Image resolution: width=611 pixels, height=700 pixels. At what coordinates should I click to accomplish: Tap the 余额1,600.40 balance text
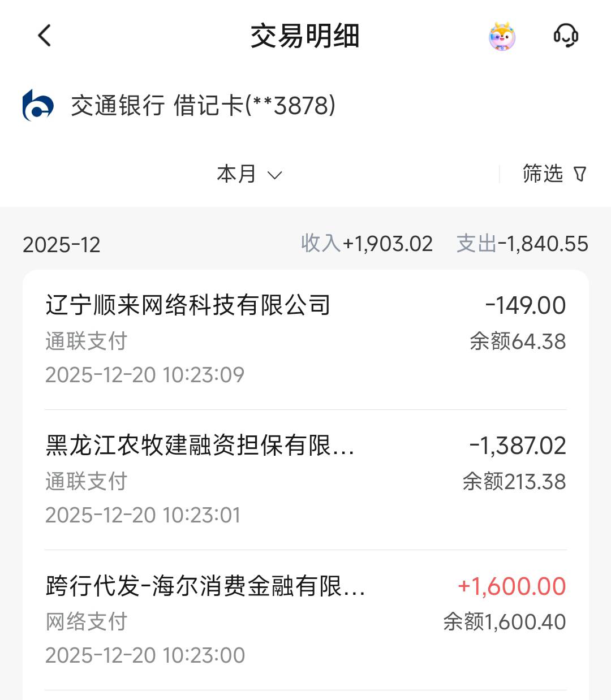coord(504,622)
